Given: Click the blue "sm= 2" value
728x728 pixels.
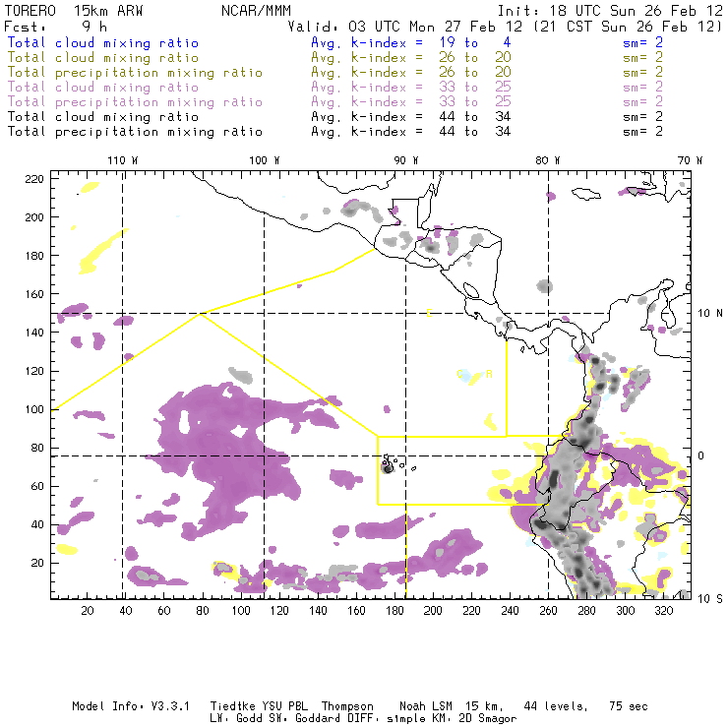Looking at the screenshot, I should coord(643,42).
